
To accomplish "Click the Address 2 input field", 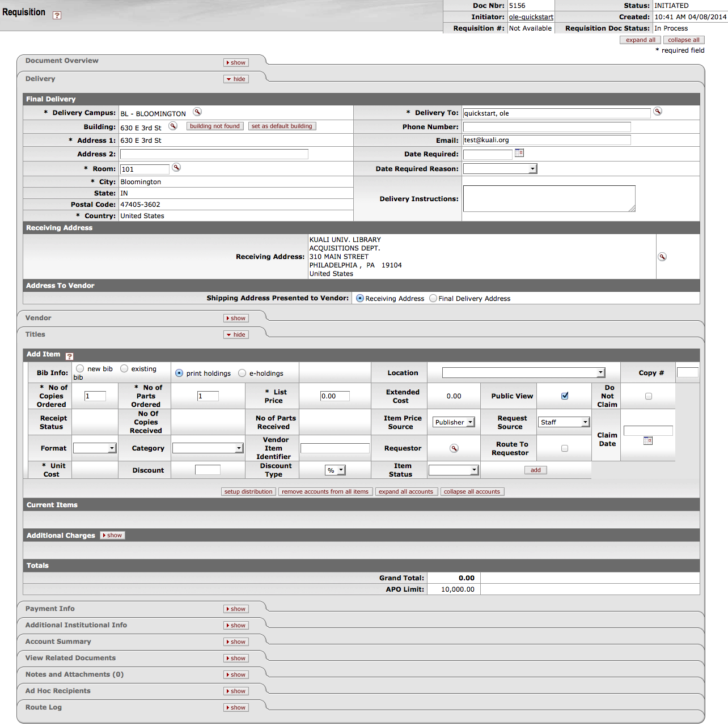I will 214,154.
